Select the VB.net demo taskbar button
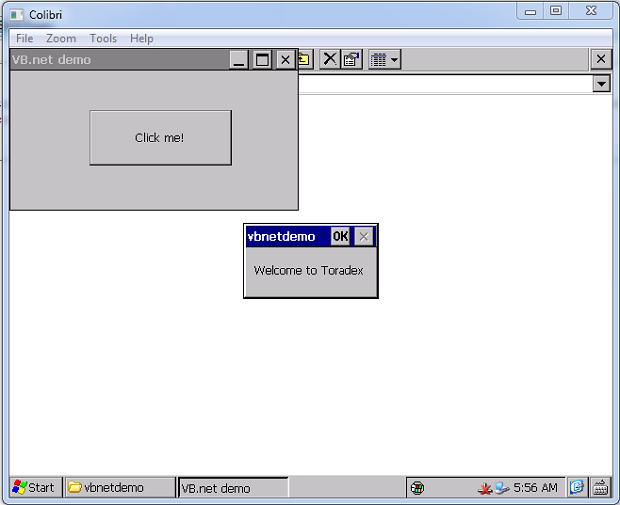The height and width of the screenshot is (505, 620). (233, 488)
